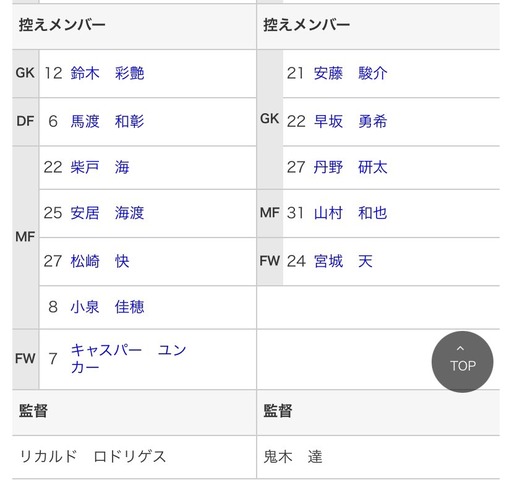
Task: Click right team 監督 header
Action: (278, 411)
